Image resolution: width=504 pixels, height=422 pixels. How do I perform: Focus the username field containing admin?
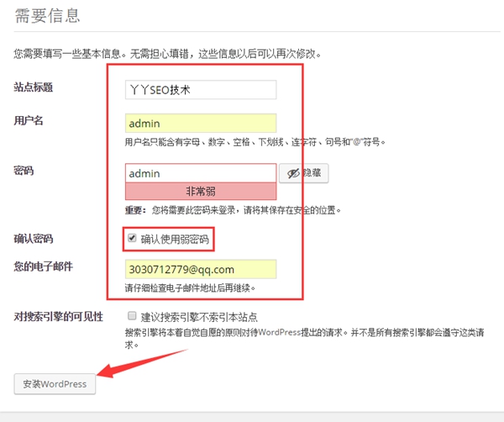pyautogui.click(x=201, y=124)
